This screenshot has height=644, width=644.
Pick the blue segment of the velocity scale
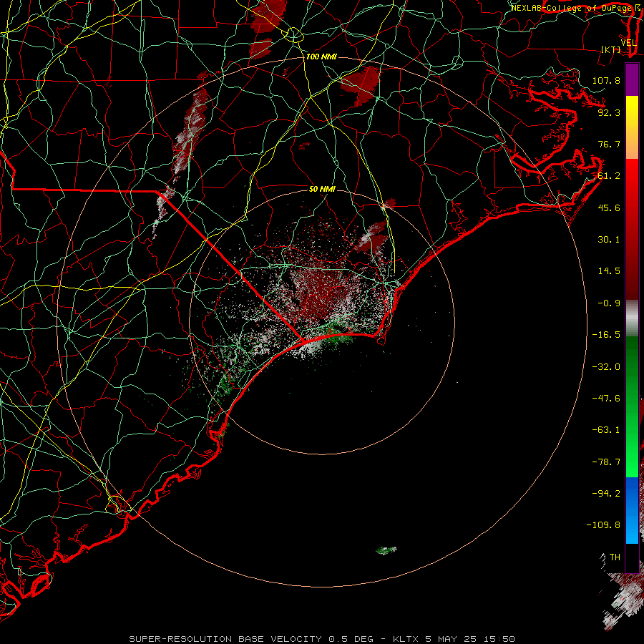(632, 510)
